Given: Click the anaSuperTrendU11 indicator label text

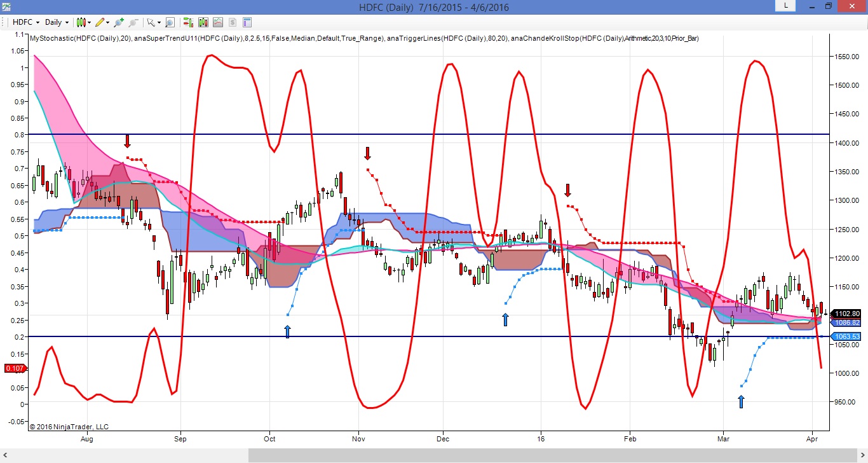Looking at the screenshot, I should click(x=259, y=39).
